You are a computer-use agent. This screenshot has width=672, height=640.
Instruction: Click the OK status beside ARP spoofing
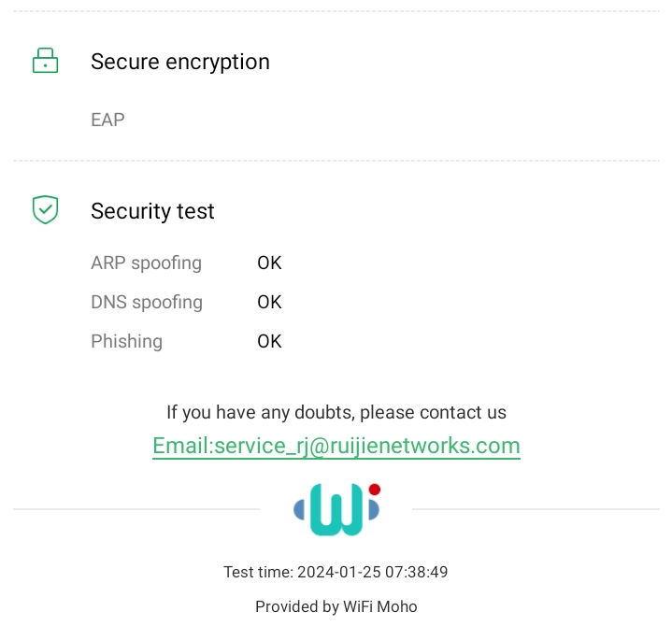[x=269, y=263]
